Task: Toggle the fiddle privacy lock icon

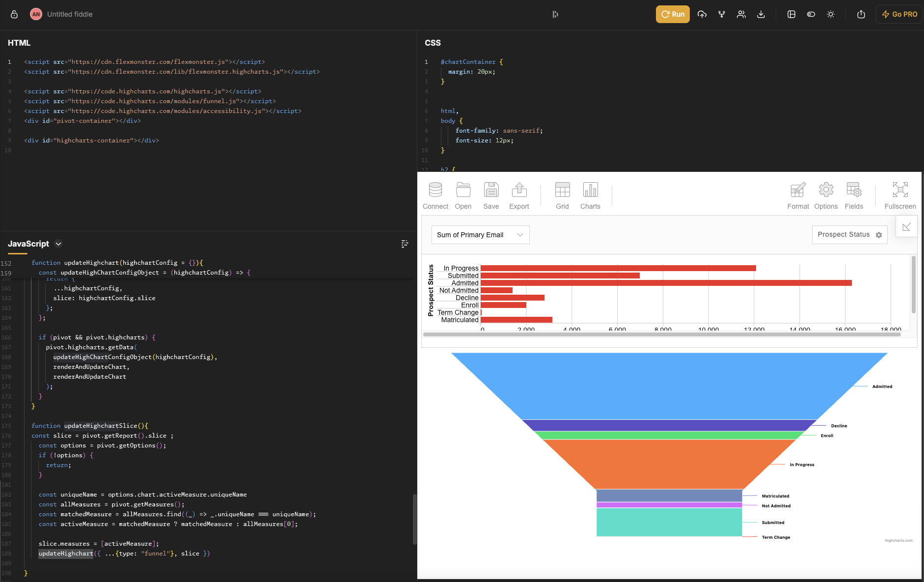Action: (x=14, y=14)
